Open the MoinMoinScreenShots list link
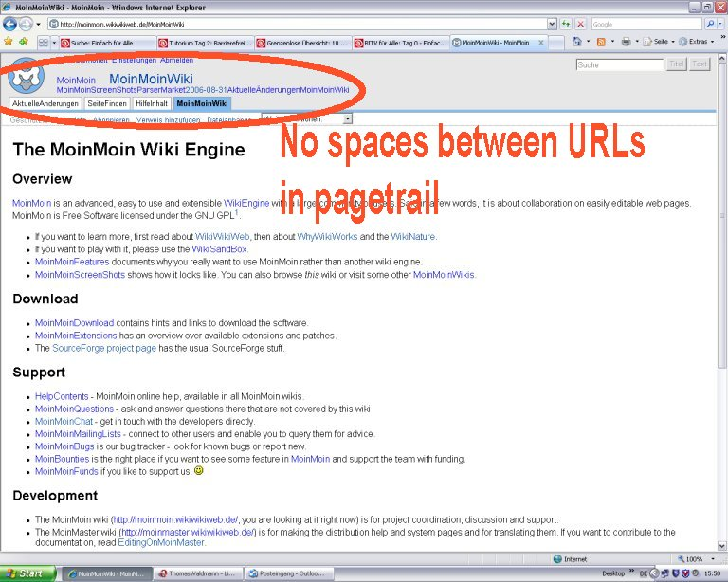728x582 pixels. pos(80,275)
